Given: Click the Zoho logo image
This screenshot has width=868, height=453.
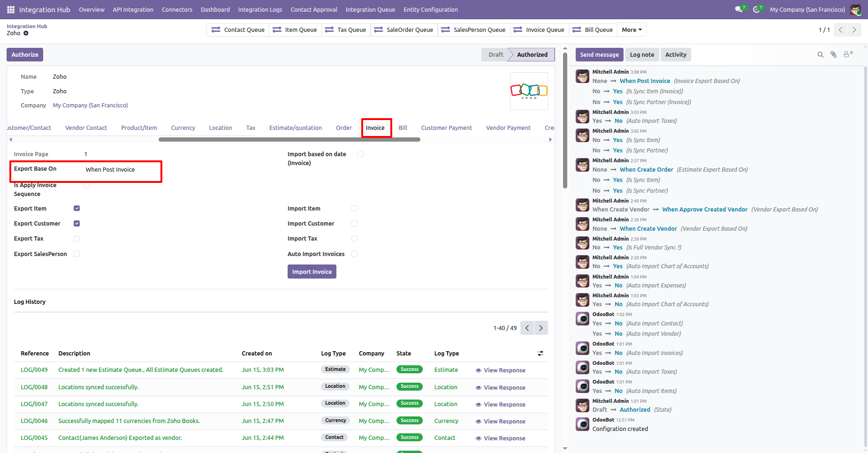Looking at the screenshot, I should click(x=529, y=91).
